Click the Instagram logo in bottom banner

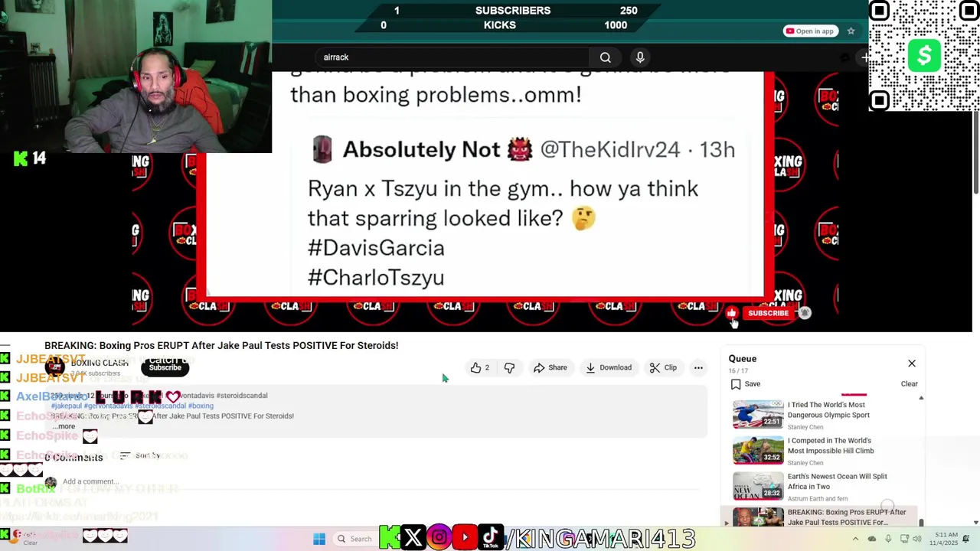[439, 538]
